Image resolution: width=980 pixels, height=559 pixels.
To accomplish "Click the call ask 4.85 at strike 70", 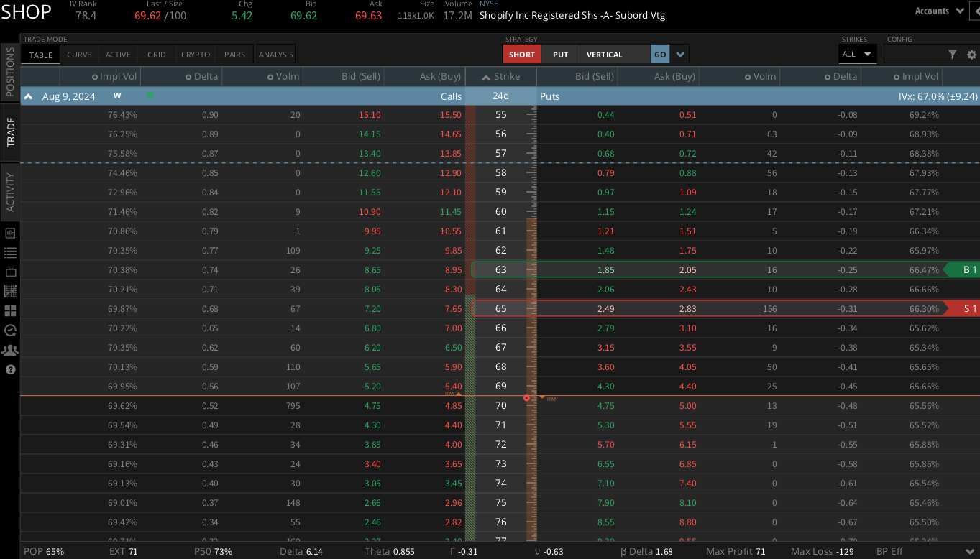I will [x=453, y=406].
